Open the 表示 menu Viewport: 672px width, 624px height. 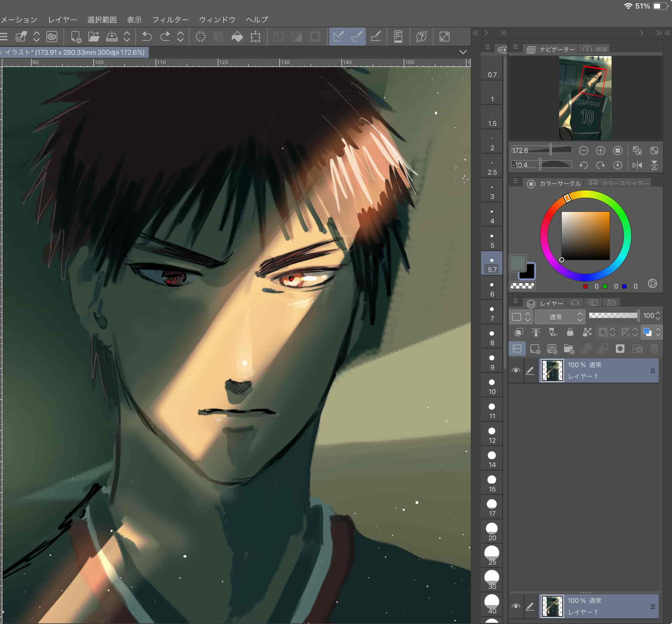click(134, 19)
